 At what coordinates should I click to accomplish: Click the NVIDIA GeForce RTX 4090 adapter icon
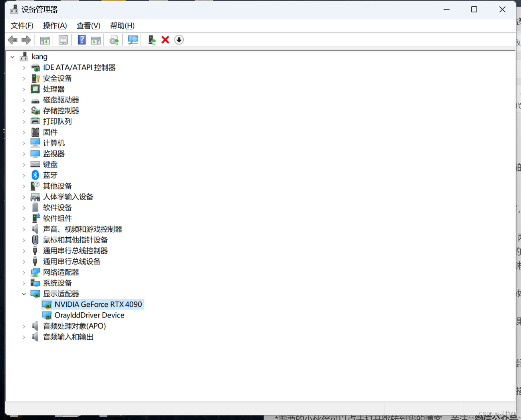pyautogui.click(x=47, y=304)
